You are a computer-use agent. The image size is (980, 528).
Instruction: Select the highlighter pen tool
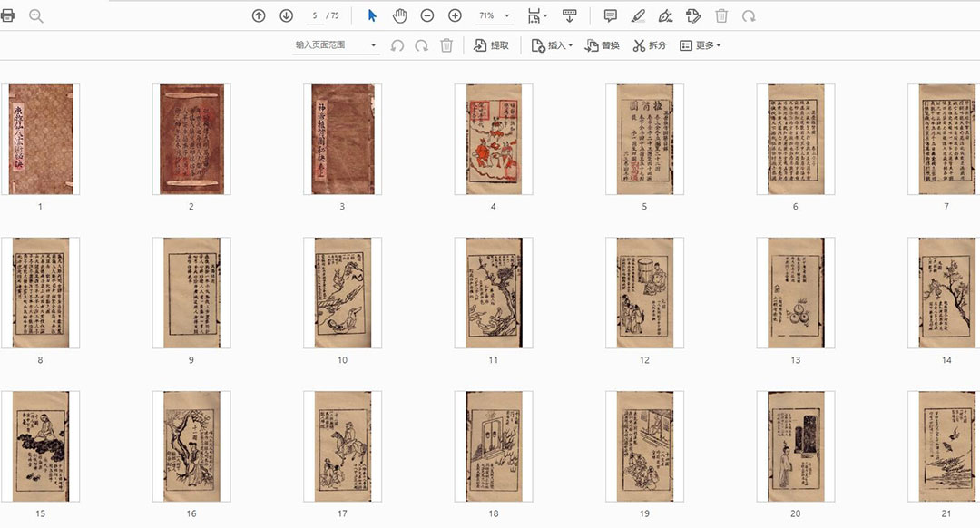click(x=638, y=15)
